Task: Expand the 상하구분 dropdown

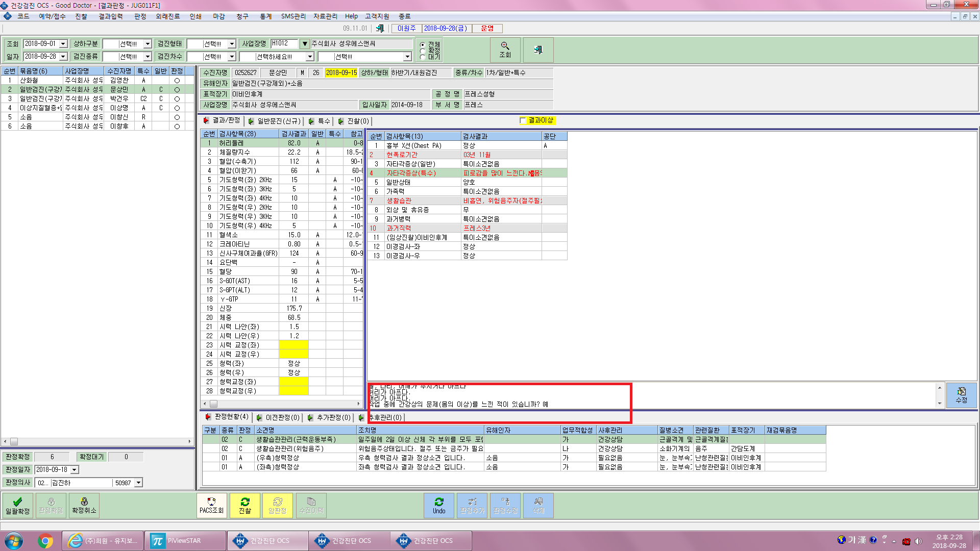Action: point(148,44)
